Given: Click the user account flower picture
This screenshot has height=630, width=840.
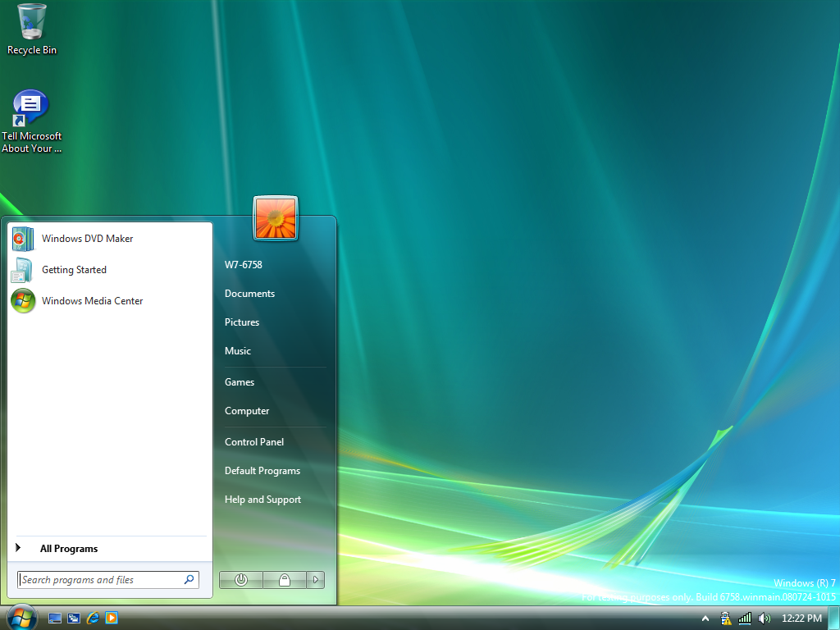Looking at the screenshot, I should (276, 218).
